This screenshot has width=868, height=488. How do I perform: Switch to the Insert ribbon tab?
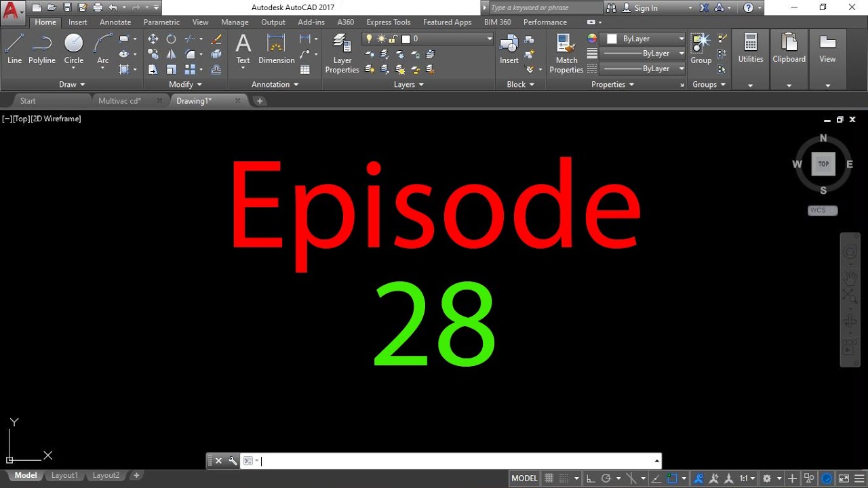[x=77, y=22]
